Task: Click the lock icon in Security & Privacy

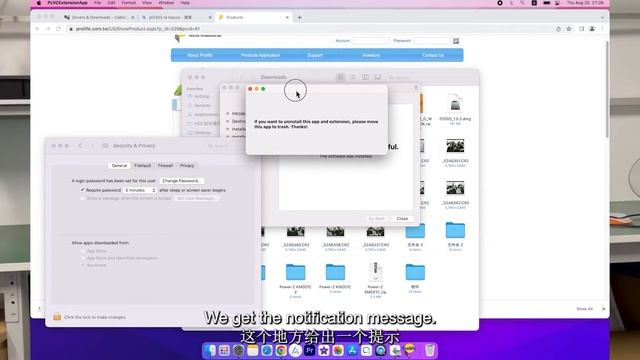Action: click(57, 317)
